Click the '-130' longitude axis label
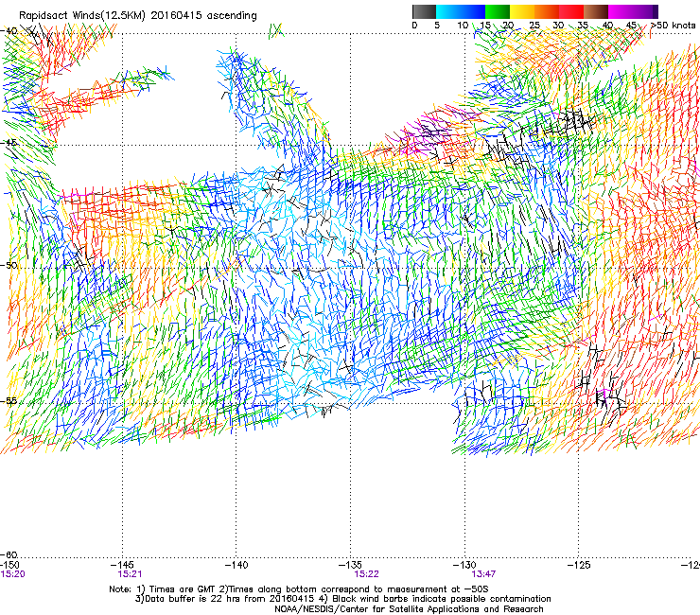Viewport: 700px width, 615px height. coord(464,565)
